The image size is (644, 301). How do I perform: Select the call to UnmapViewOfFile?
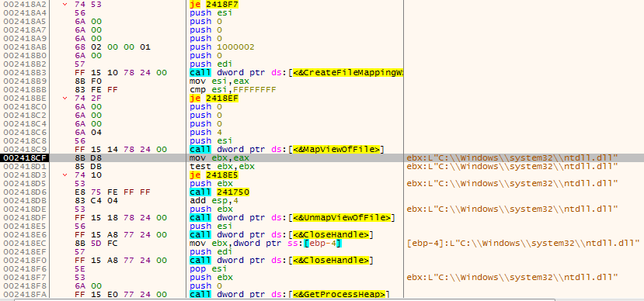[x=292, y=217]
